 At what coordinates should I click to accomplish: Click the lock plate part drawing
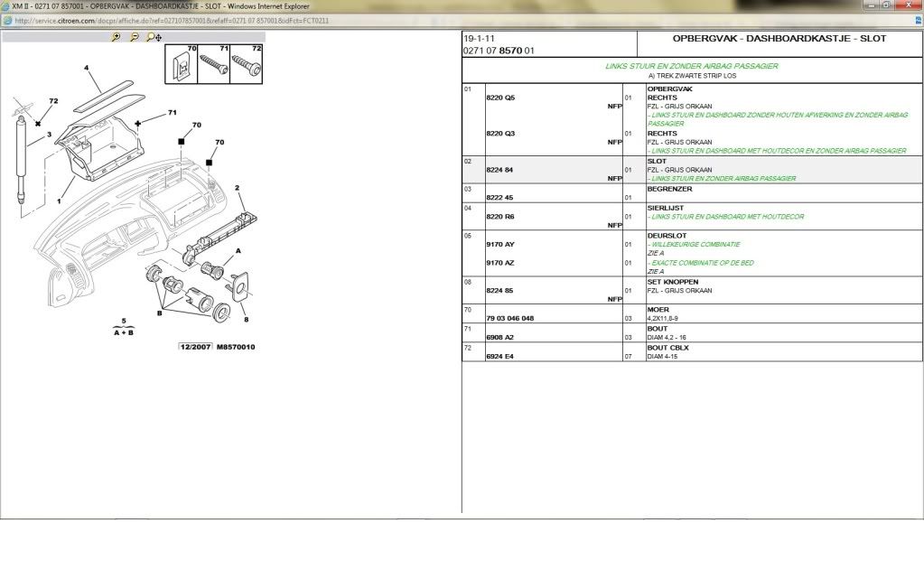239,286
